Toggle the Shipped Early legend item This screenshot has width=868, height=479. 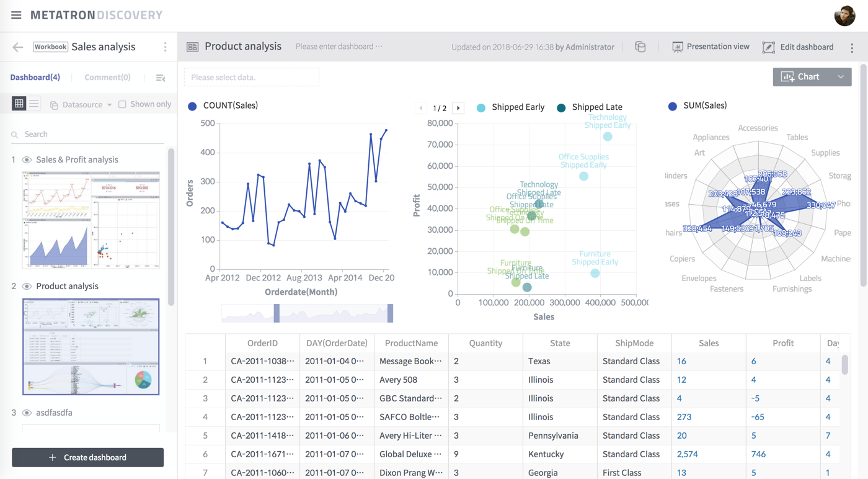[510, 107]
